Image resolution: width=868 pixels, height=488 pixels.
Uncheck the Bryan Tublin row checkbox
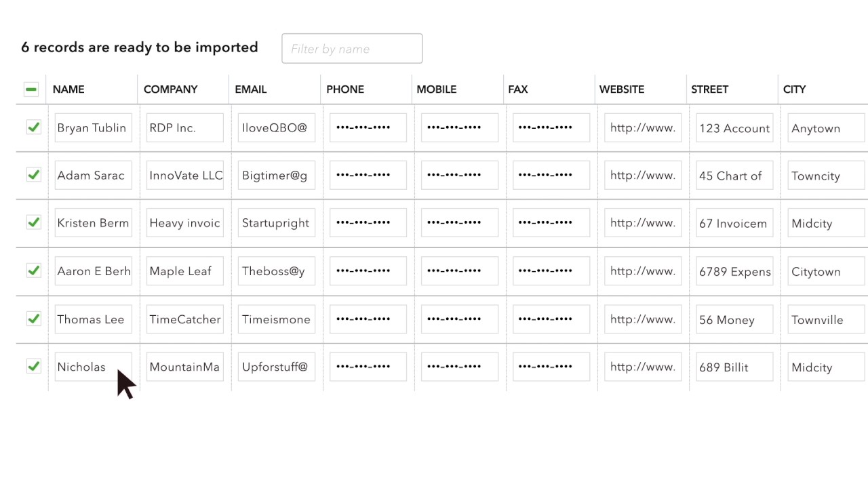(33, 127)
